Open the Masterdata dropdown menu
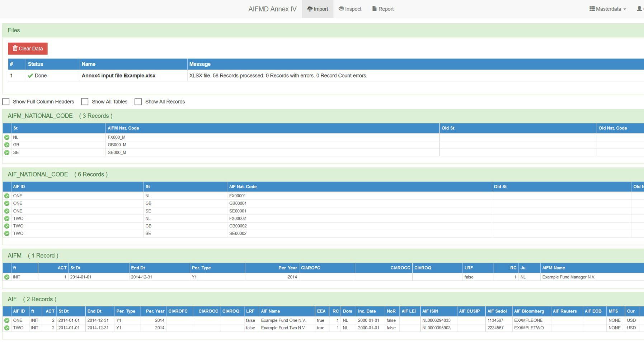The height and width of the screenshot is (362, 644). (608, 9)
